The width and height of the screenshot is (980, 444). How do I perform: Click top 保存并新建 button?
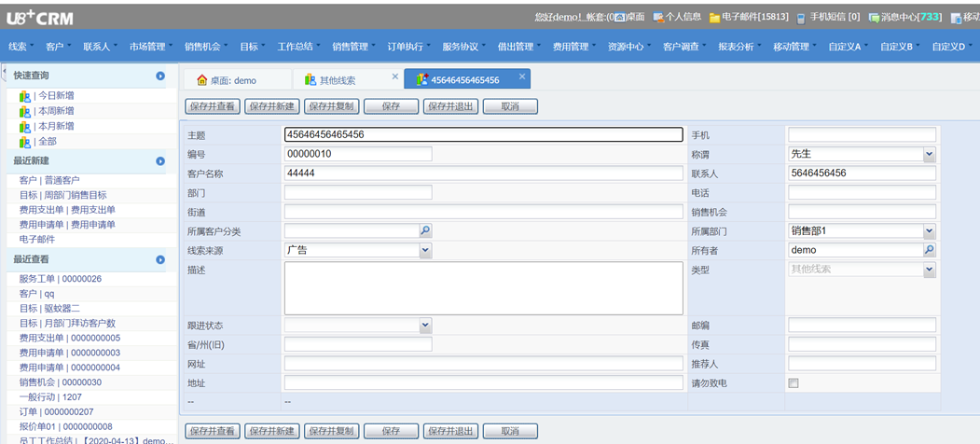[x=272, y=106]
